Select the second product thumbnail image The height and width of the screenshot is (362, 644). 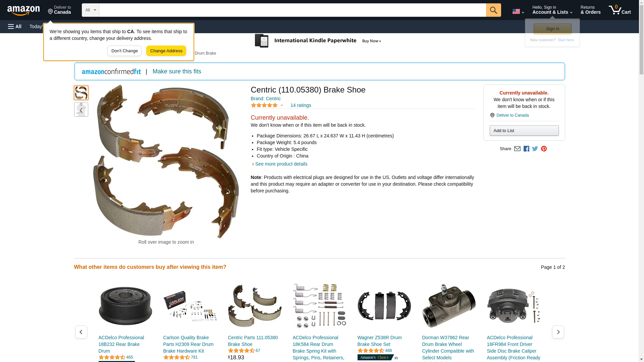click(81, 110)
